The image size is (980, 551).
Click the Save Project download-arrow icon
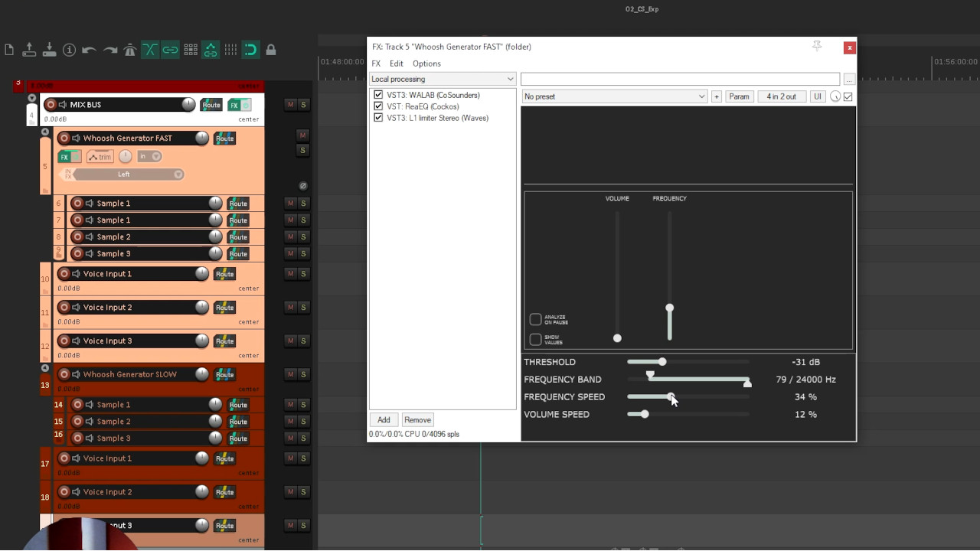(49, 50)
